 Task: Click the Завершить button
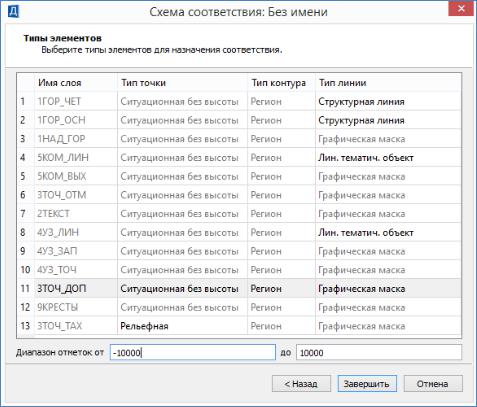coord(367,384)
